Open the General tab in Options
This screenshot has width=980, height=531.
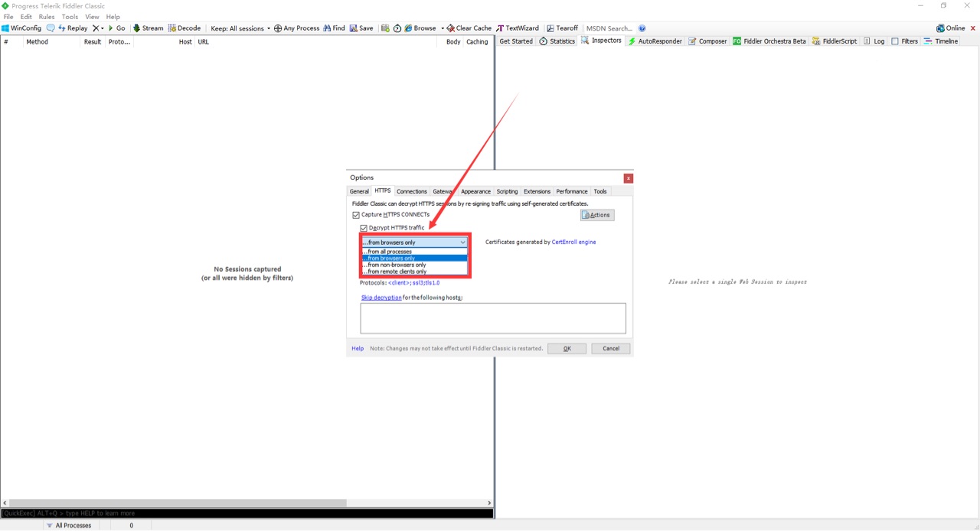tap(359, 191)
